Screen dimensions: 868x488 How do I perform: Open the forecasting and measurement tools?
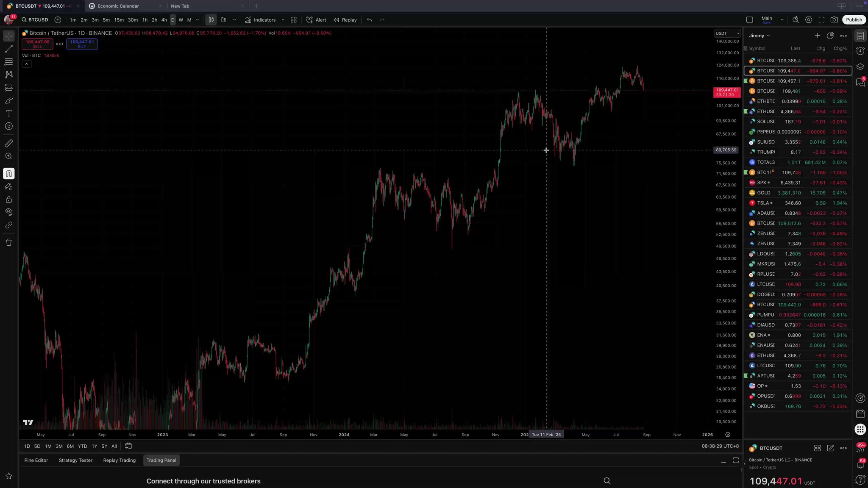point(9,88)
